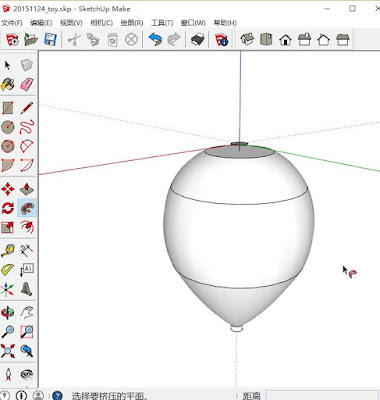Choose the Polygon tool
380x400 pixels.
(x=8, y=146)
